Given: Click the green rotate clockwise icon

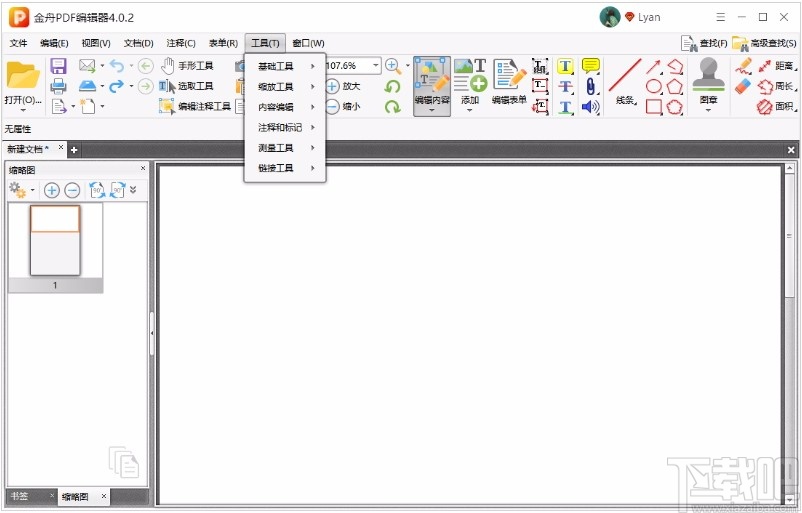Looking at the screenshot, I should pyautogui.click(x=392, y=106).
